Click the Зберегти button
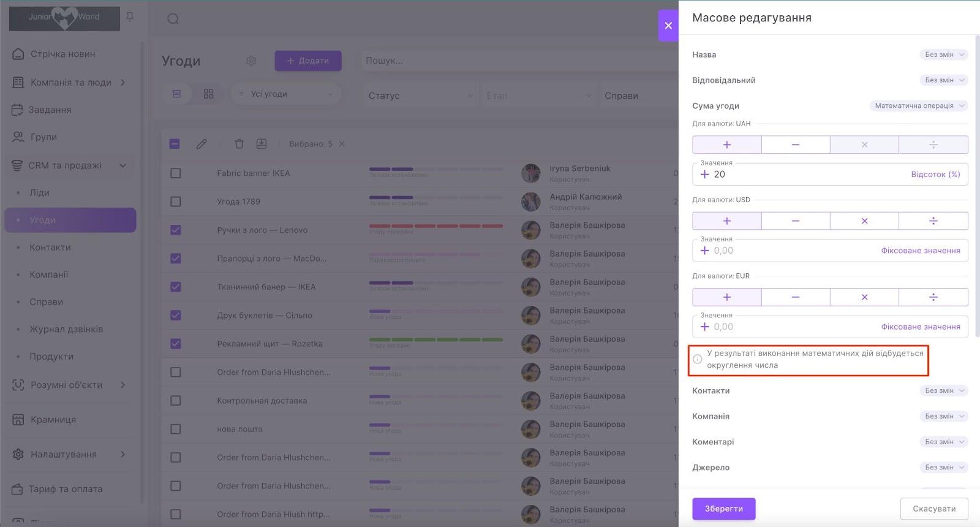Viewport: 980px width, 527px height. point(723,509)
